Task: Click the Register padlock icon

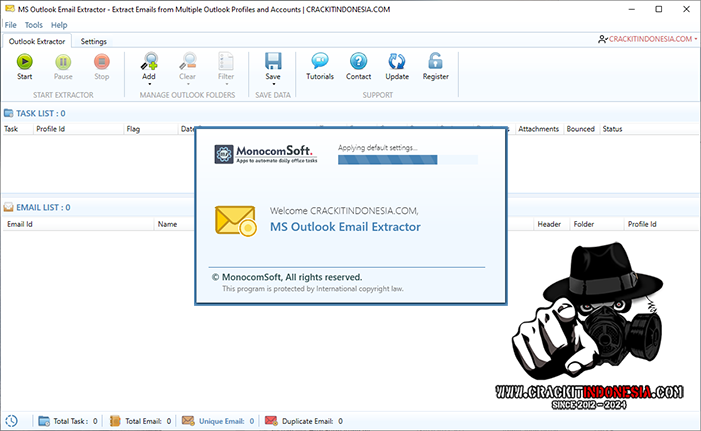Action: [x=435, y=62]
